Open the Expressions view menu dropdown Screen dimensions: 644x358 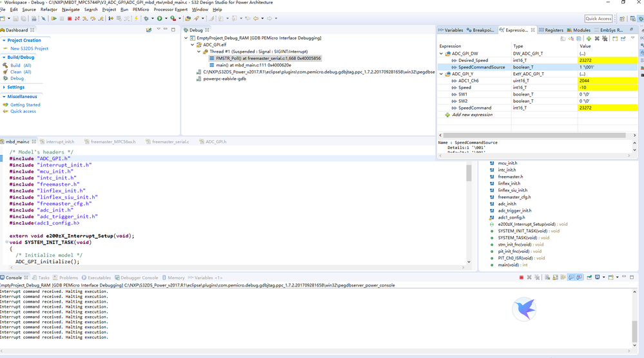633,38
